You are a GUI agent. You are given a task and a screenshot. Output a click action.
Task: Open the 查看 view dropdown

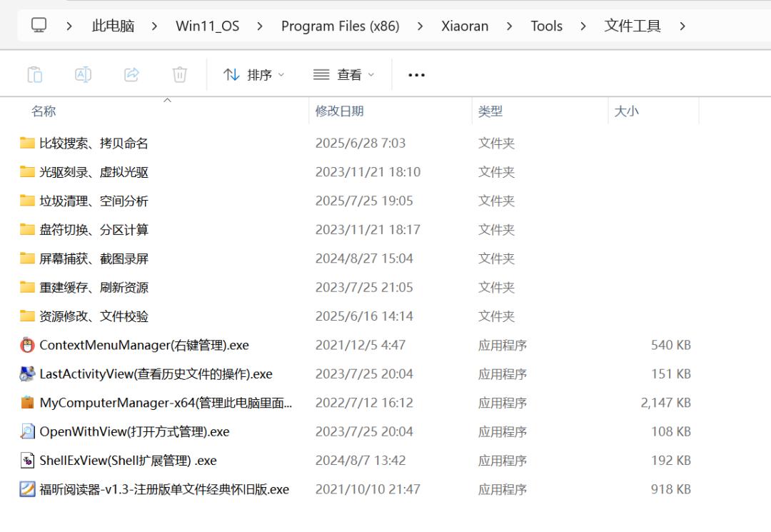343,74
